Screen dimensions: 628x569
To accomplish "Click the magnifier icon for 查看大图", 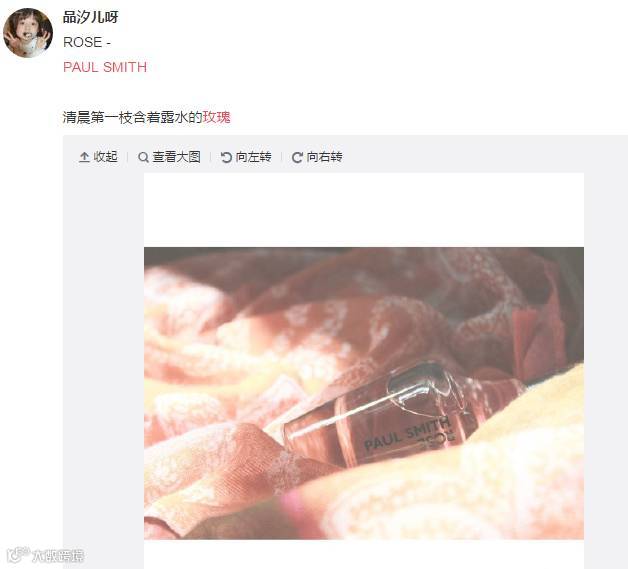I will 143,157.
